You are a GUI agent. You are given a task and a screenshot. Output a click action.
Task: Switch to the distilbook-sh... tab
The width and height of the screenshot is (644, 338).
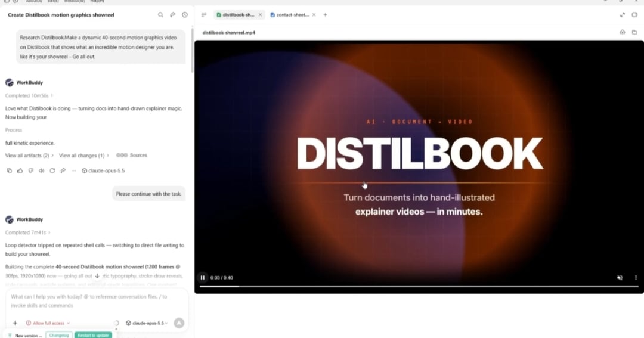coord(236,15)
